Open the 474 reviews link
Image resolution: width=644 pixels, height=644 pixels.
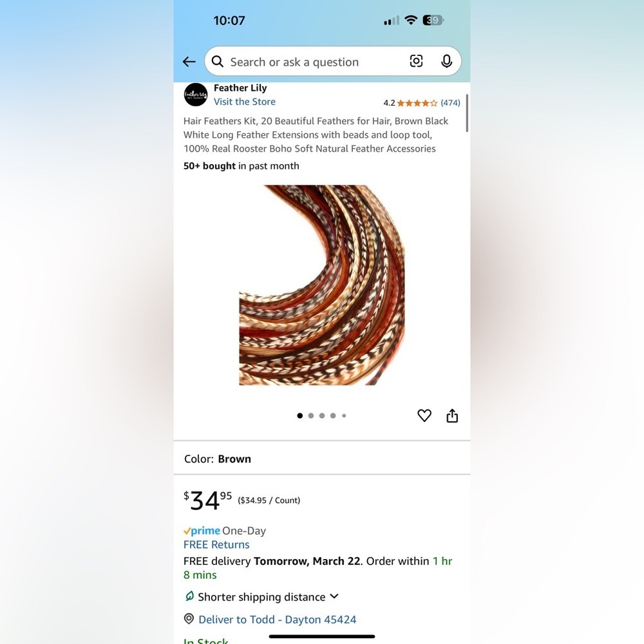coord(450,102)
